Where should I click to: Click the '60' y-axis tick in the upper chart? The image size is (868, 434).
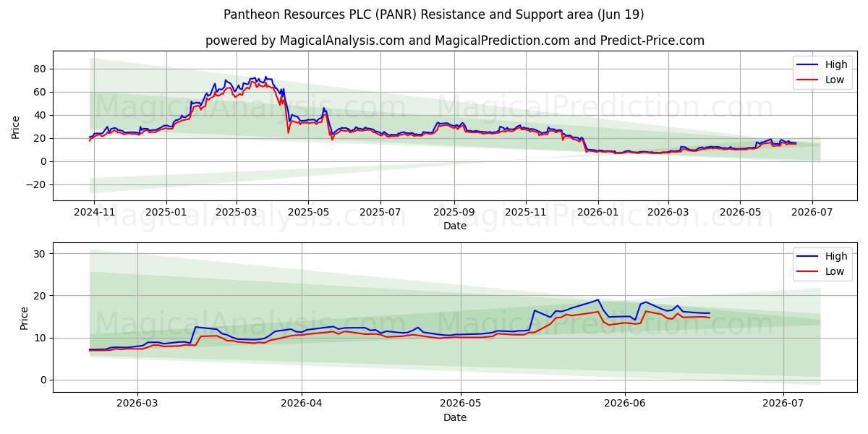pyautogui.click(x=41, y=92)
